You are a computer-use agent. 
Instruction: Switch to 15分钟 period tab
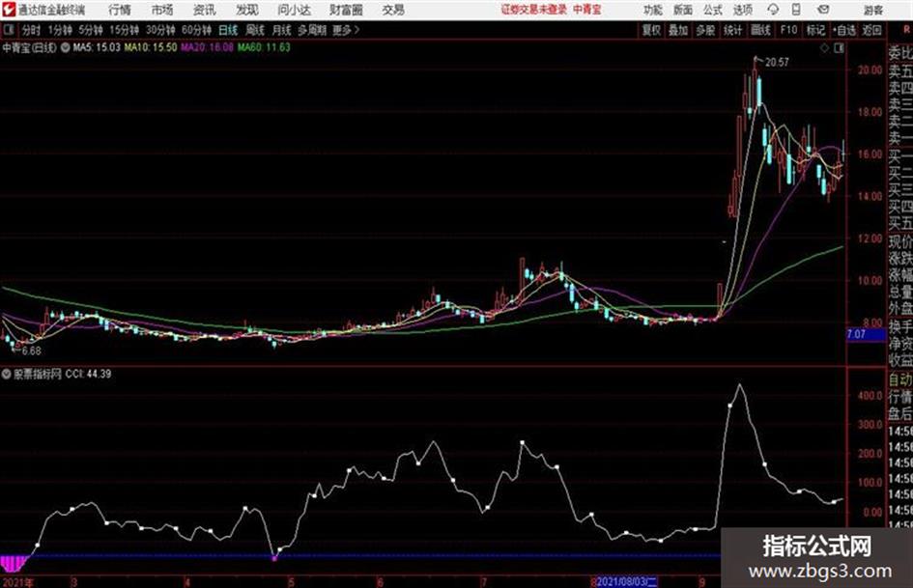coord(125,30)
